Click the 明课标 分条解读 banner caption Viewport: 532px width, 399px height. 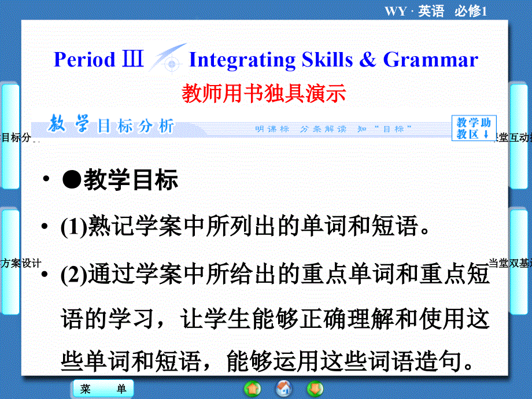(x=332, y=129)
